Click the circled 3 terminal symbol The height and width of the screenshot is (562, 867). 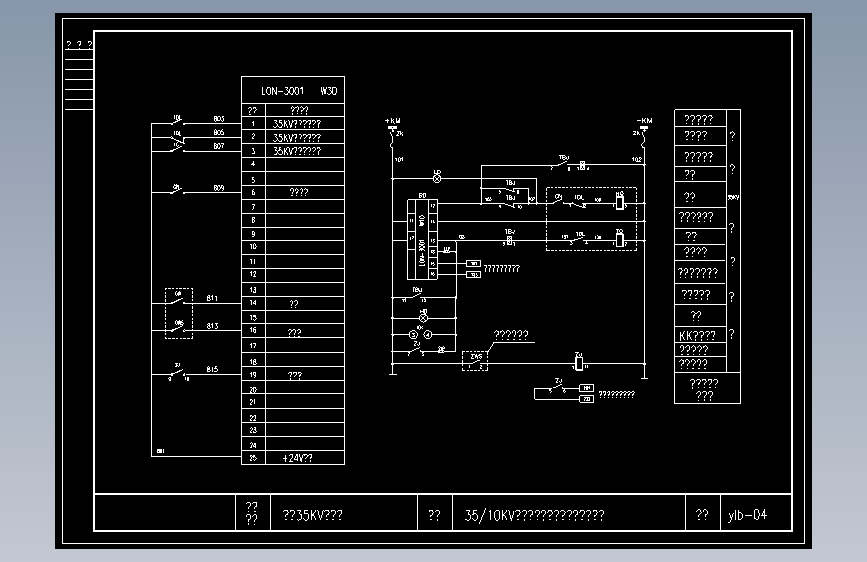413,335
